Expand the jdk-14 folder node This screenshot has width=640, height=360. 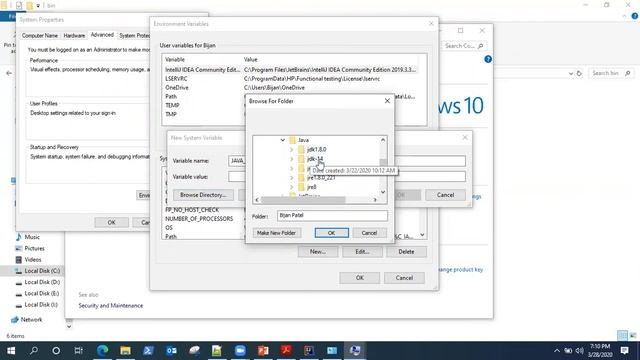291,159
